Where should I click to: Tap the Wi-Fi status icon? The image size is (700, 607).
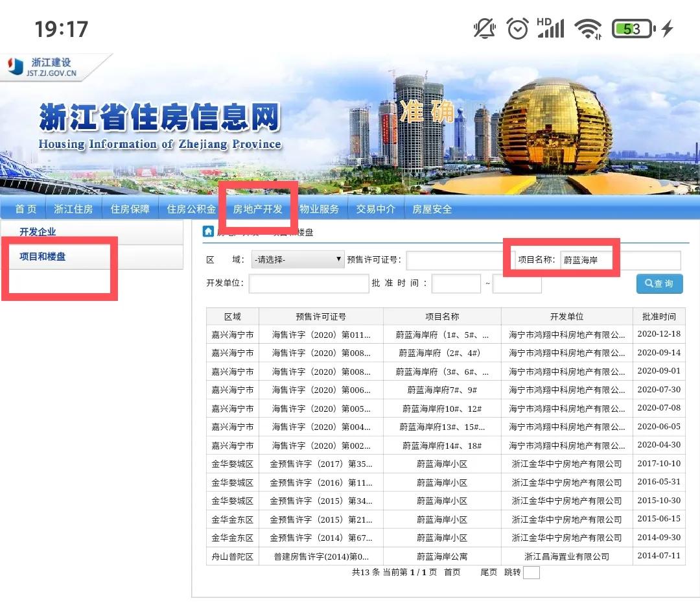pos(588,29)
